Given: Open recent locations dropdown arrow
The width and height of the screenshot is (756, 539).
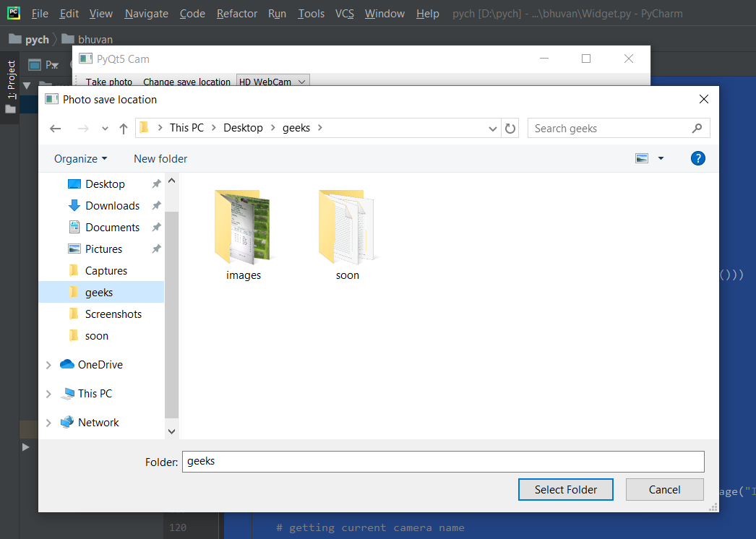Looking at the screenshot, I should [x=105, y=129].
